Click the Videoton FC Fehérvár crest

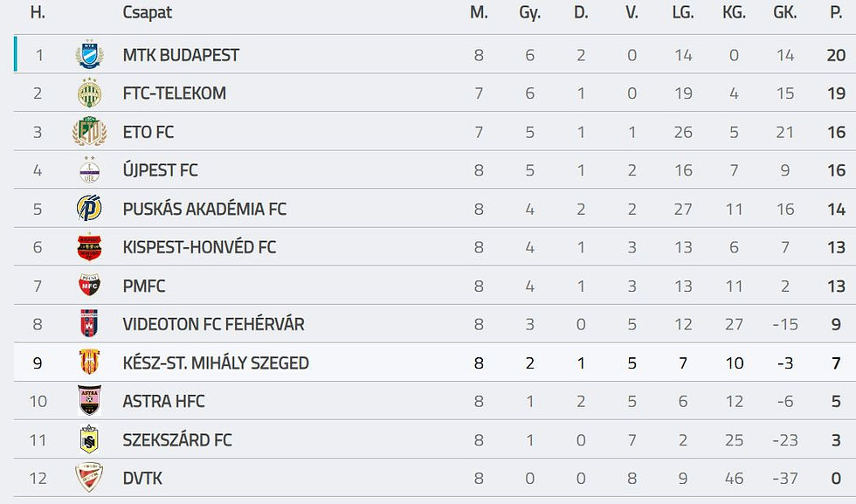tap(89, 323)
